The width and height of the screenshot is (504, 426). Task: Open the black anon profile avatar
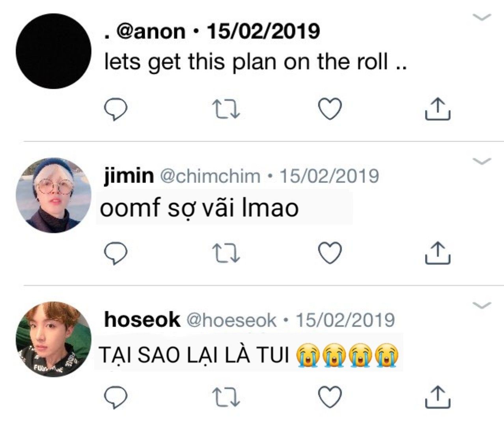tap(54, 51)
